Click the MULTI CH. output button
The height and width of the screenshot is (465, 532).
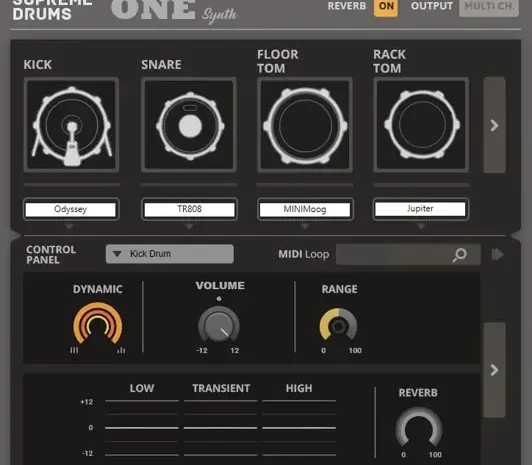[x=489, y=6]
